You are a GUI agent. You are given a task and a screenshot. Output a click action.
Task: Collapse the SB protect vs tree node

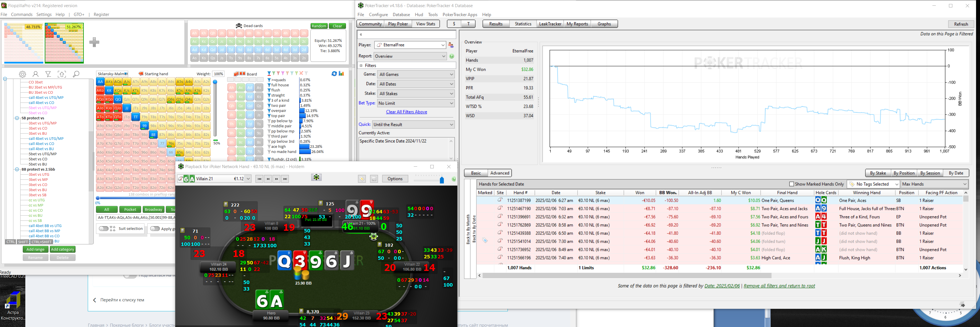pyautogui.click(x=17, y=118)
